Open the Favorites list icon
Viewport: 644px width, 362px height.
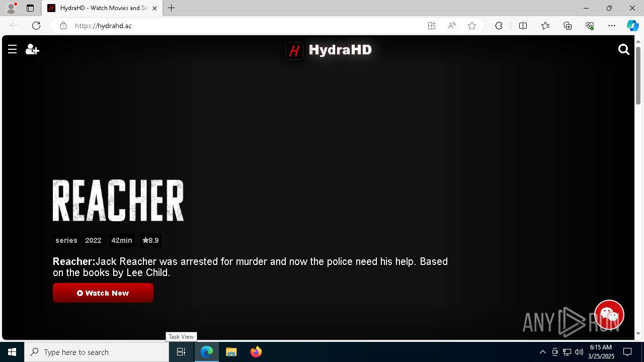coord(545,26)
